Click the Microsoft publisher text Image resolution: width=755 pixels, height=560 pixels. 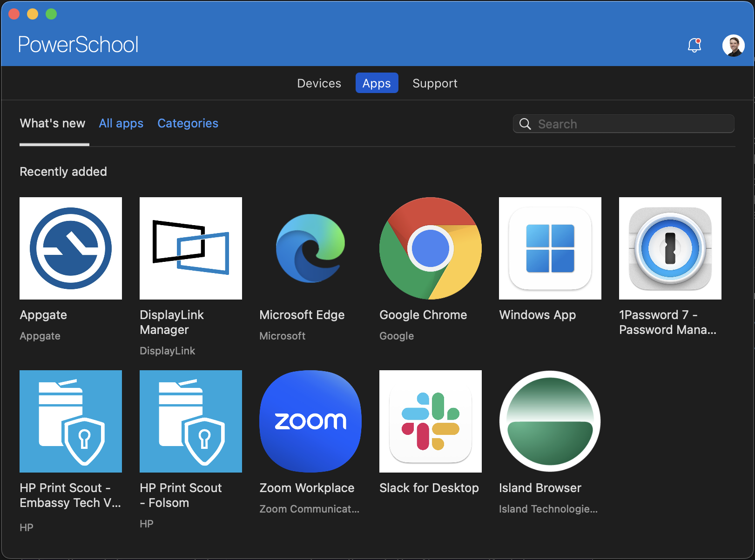(282, 336)
